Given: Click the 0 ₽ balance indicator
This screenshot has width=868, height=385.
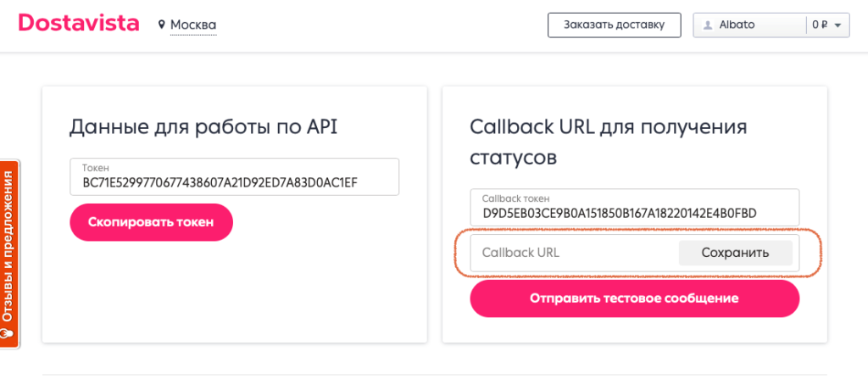Looking at the screenshot, I should pos(819,25).
